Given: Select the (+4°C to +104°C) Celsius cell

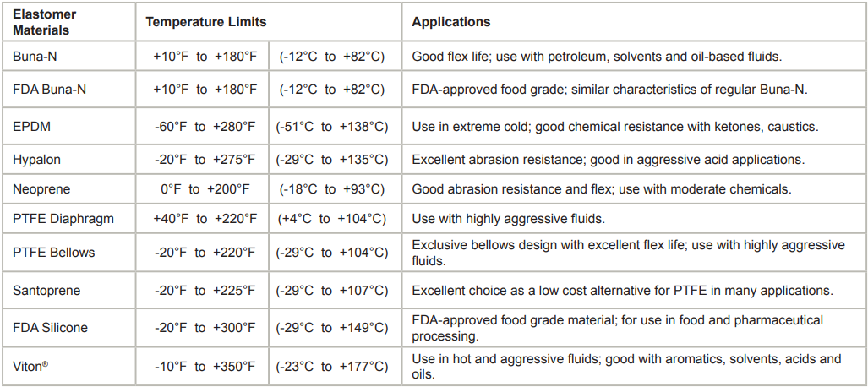Looking at the screenshot, I should coord(332,219).
